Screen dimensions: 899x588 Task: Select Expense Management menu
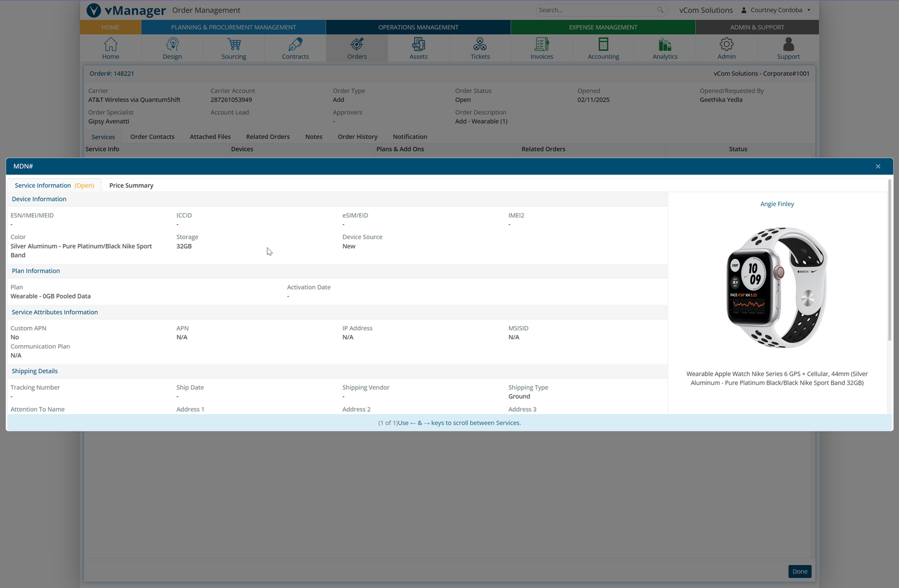(x=603, y=27)
